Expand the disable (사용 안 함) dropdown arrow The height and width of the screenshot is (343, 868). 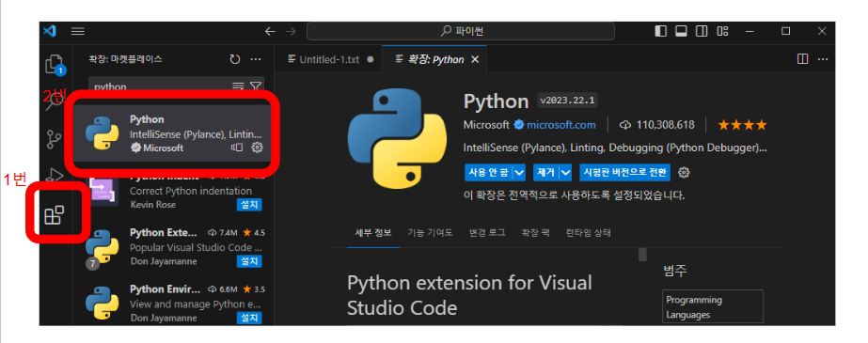[519, 173]
